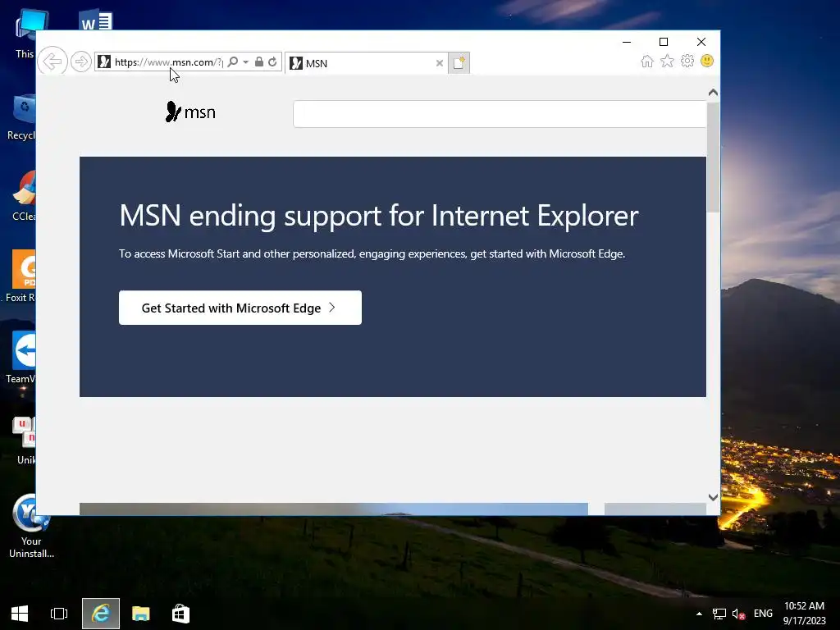Click the network tray icon
The width and height of the screenshot is (840, 630).
(x=719, y=614)
